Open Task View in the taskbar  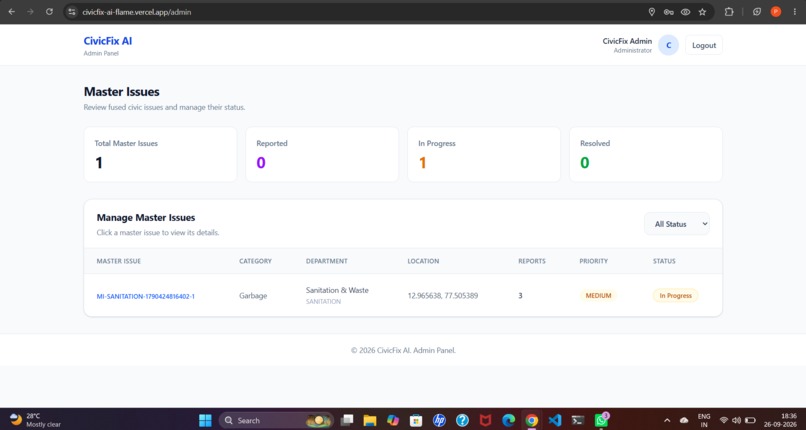pyautogui.click(x=347, y=420)
